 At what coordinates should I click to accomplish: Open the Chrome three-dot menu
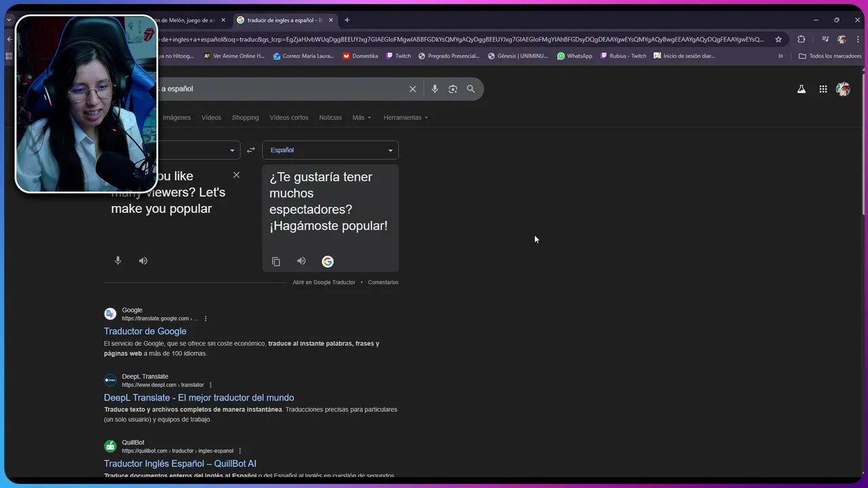tap(858, 39)
